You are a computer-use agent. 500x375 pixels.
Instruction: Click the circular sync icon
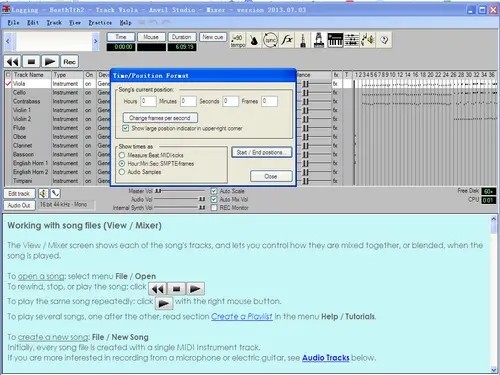pyautogui.click(x=270, y=40)
